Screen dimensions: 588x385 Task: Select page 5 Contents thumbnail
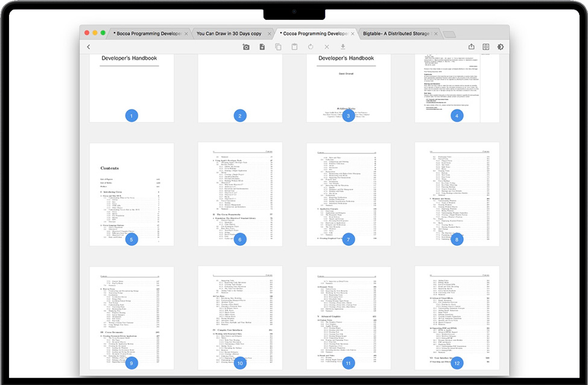(x=131, y=194)
